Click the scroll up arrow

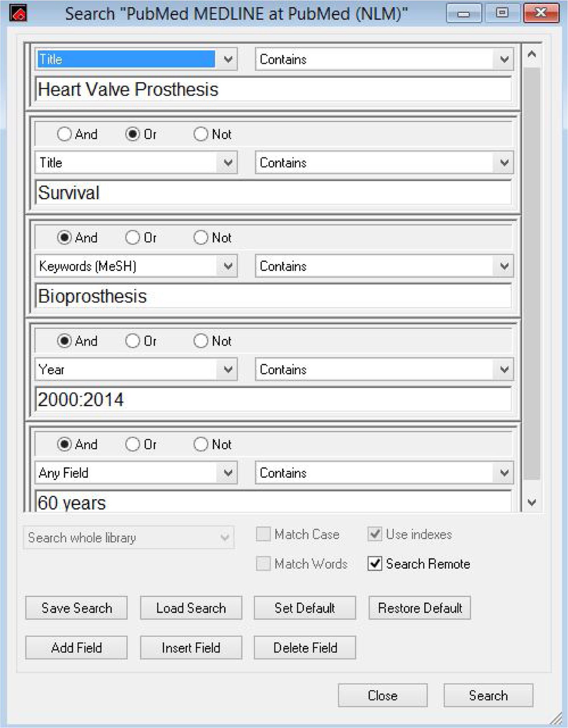(532, 55)
